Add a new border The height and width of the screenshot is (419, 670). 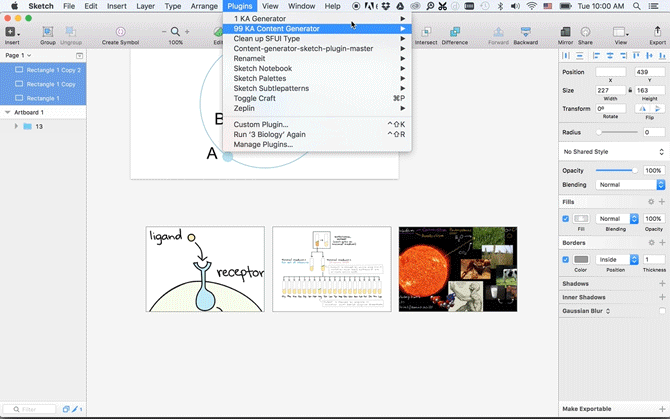662,243
